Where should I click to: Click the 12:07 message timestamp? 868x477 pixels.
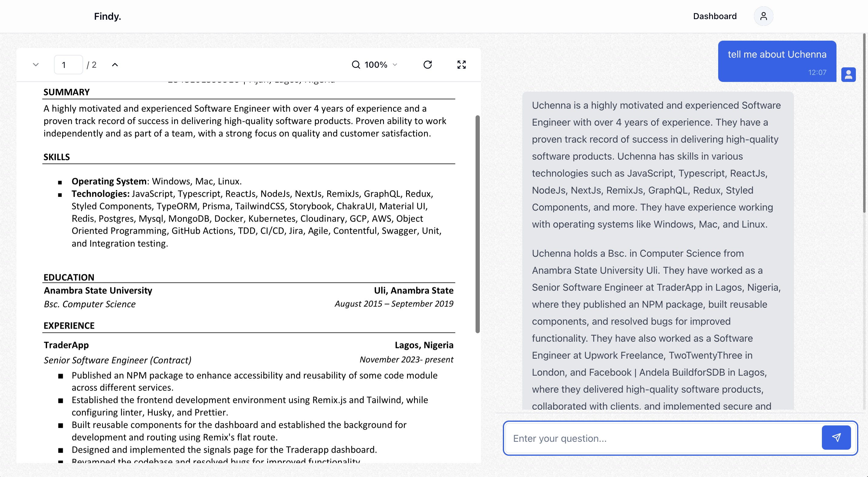point(817,72)
